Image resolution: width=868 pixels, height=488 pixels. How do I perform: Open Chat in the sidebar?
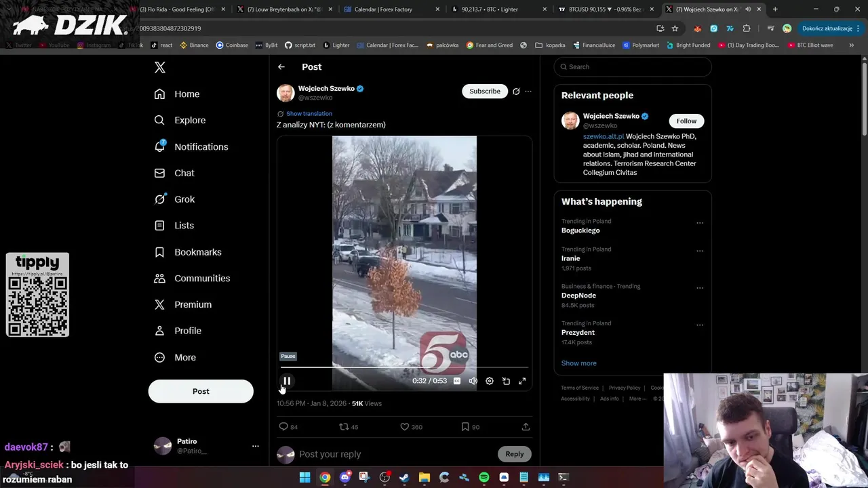tap(174, 173)
